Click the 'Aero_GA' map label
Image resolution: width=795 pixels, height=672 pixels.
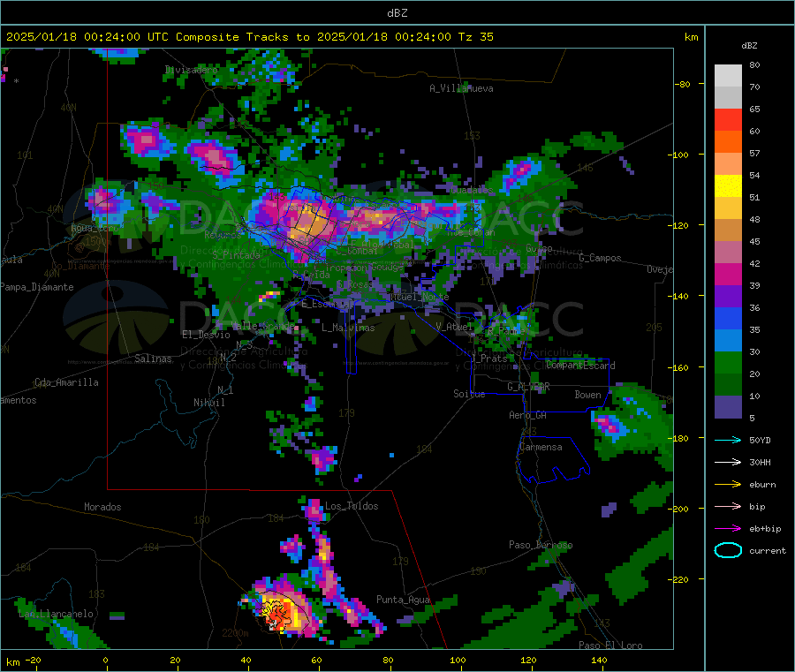click(x=528, y=415)
